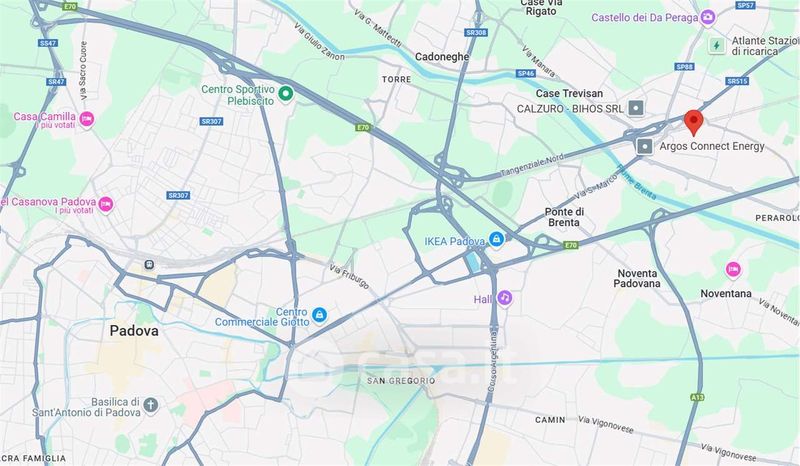Select the Noventa Padovana town label

pyautogui.click(x=637, y=279)
